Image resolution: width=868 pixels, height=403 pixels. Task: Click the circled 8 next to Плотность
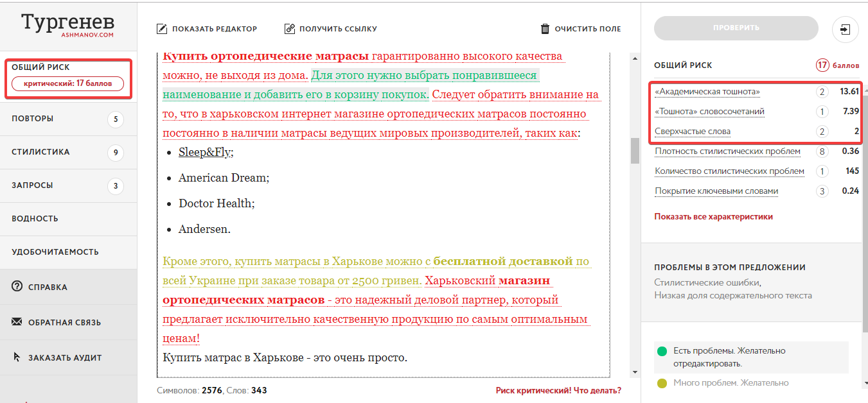pos(822,151)
